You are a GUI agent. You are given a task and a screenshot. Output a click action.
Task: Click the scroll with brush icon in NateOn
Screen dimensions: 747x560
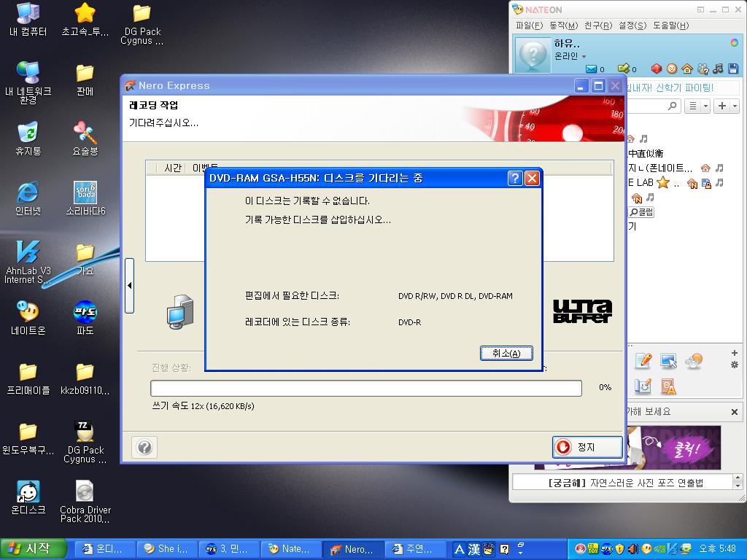(643, 386)
